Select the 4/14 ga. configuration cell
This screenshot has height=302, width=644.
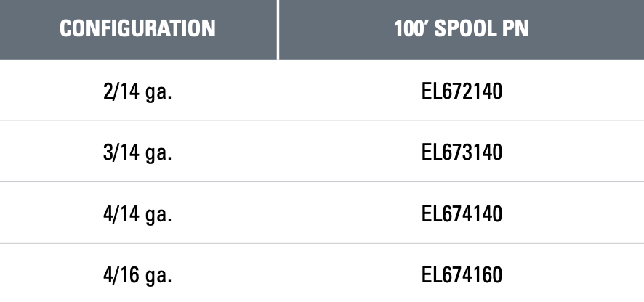coord(137,214)
